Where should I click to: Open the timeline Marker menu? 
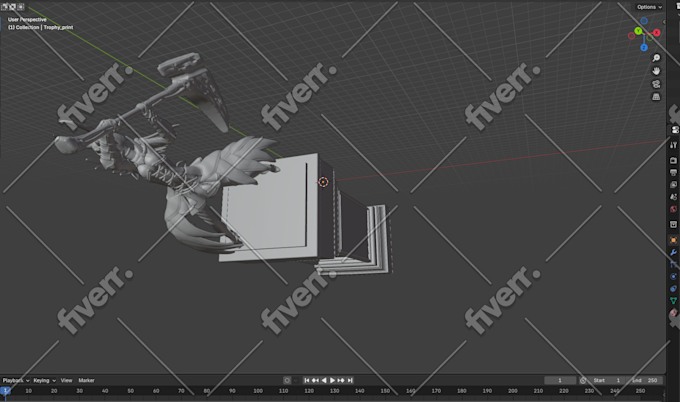click(x=86, y=380)
